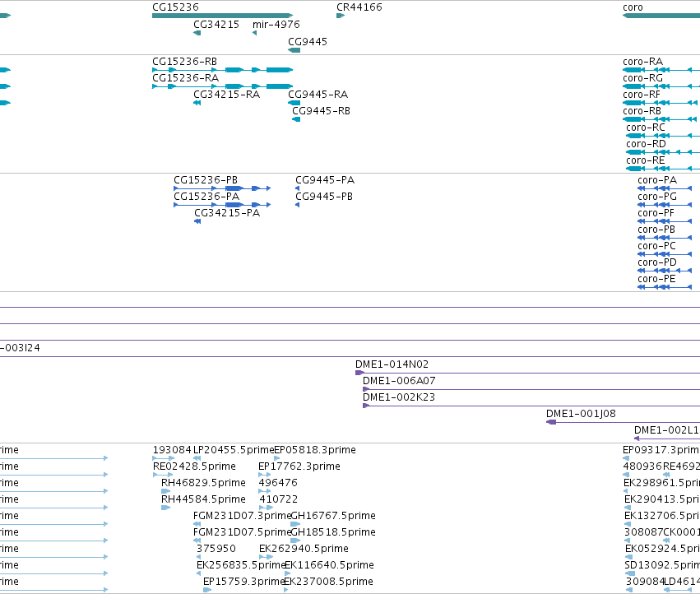Select EST LP20455.5prime label

coord(234,450)
